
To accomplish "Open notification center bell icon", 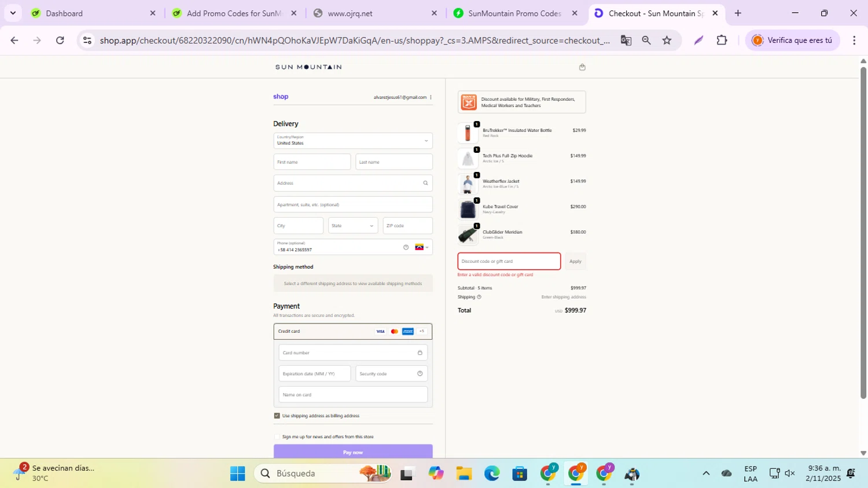I will [851, 473].
